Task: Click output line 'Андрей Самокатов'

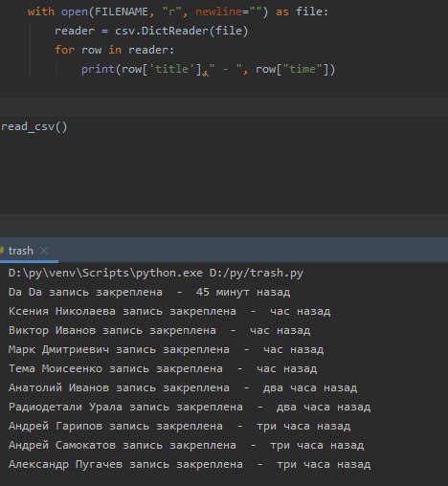Action: [186, 445]
